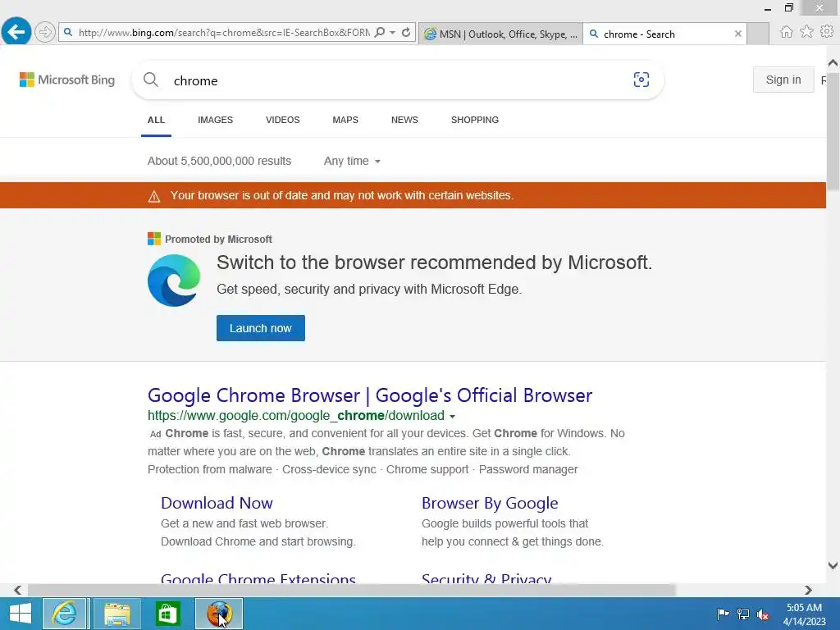Expand the google.com URL dropdown arrow
This screenshot has width=840, height=630.
[x=452, y=416]
